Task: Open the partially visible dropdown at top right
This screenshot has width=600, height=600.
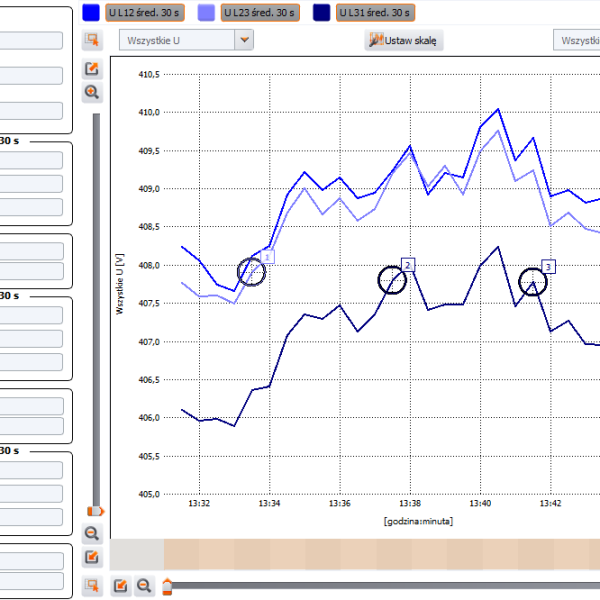Action: (x=578, y=40)
